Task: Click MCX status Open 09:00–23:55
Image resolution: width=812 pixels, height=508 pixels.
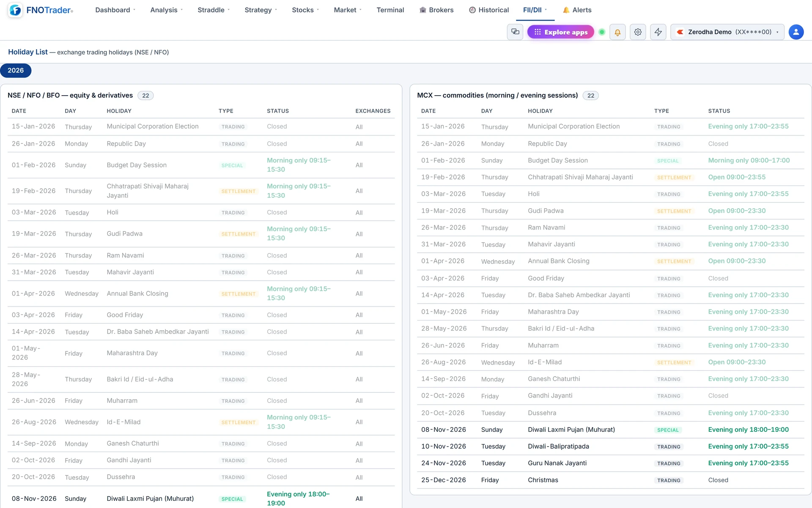Action: pyautogui.click(x=736, y=177)
